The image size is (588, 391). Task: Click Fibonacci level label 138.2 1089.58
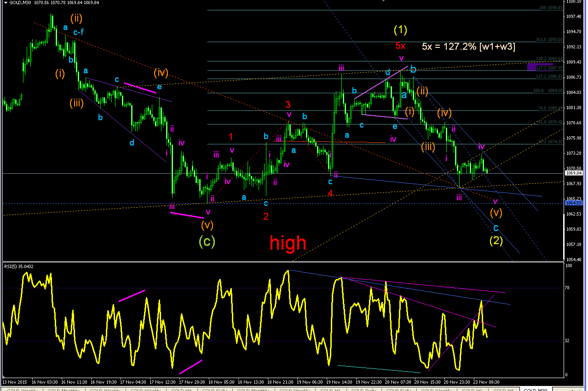pyautogui.click(x=549, y=59)
